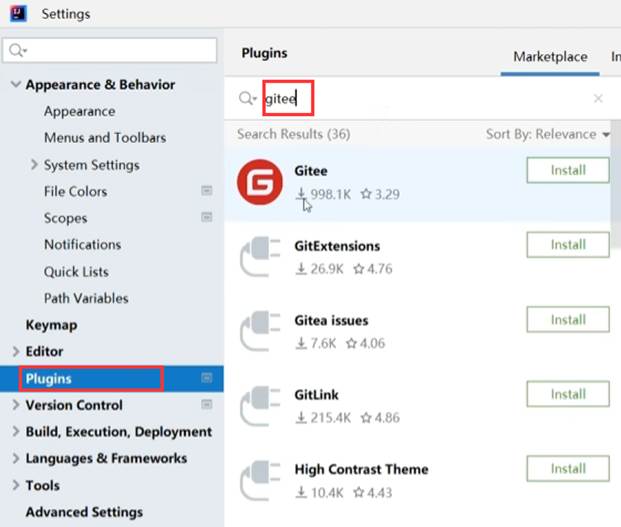Click the GitLink plugin plug icon
This screenshot has height=527, width=621.
pyautogui.click(x=260, y=406)
